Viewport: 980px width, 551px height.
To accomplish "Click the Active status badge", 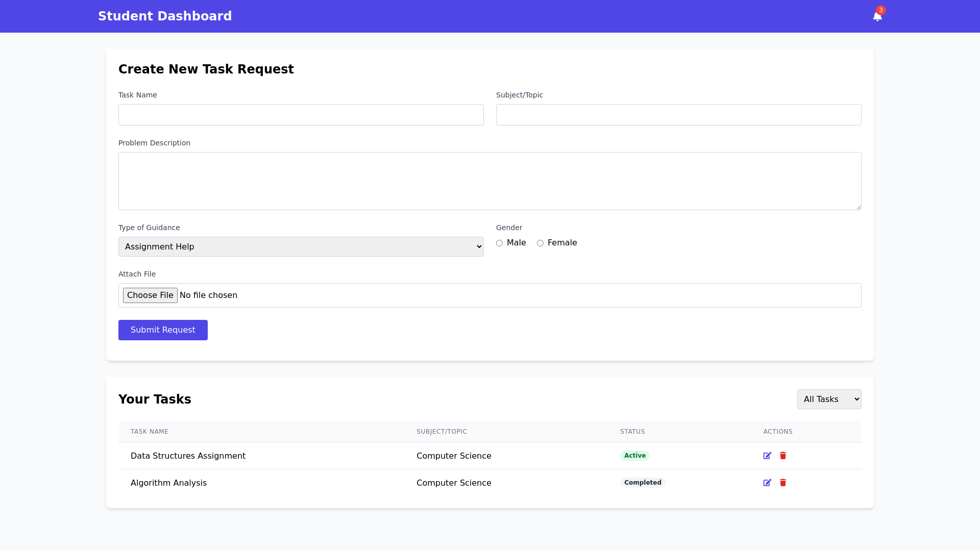I will point(635,455).
